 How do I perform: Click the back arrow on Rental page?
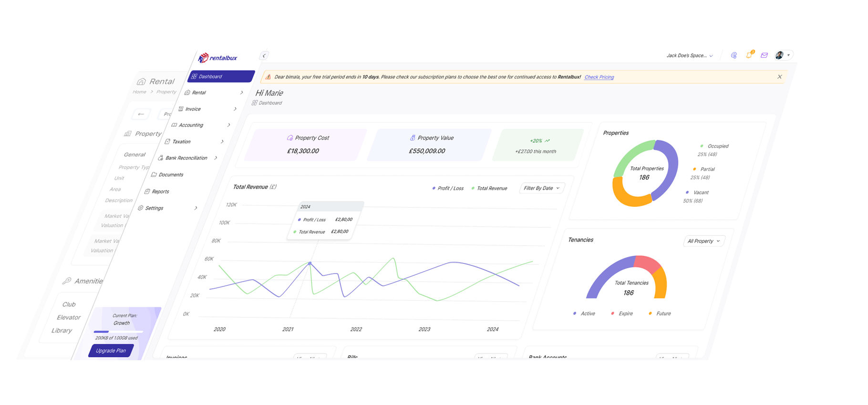coord(141,114)
